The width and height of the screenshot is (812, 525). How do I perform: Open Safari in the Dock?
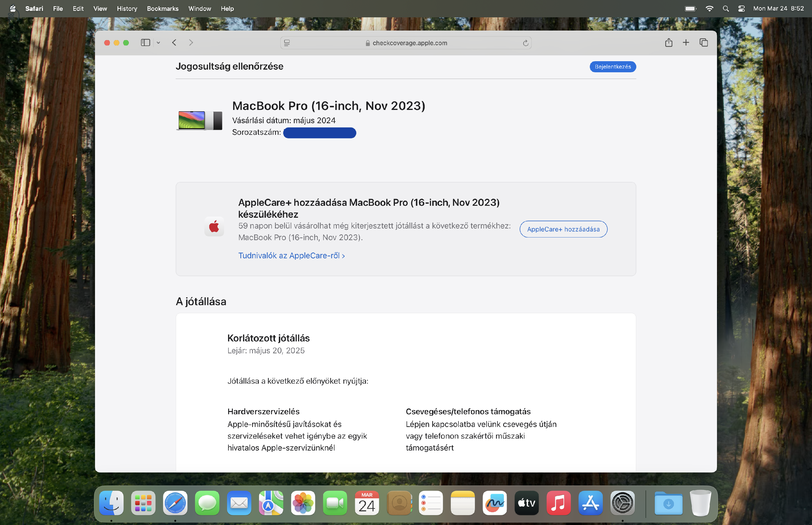pos(175,503)
